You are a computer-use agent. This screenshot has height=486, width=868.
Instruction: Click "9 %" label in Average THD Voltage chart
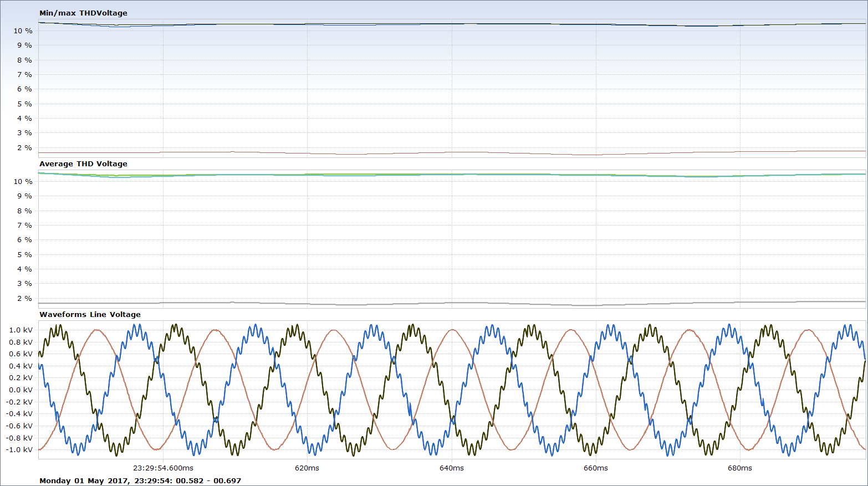(24, 196)
